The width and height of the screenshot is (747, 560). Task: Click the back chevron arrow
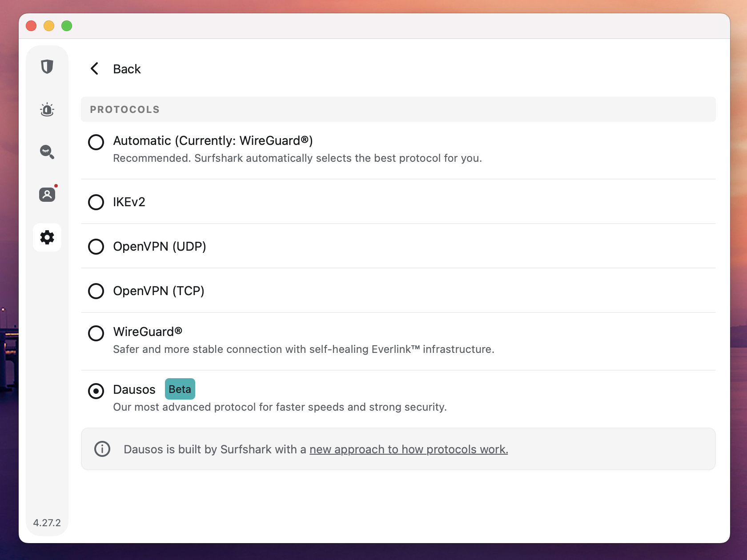94,68
